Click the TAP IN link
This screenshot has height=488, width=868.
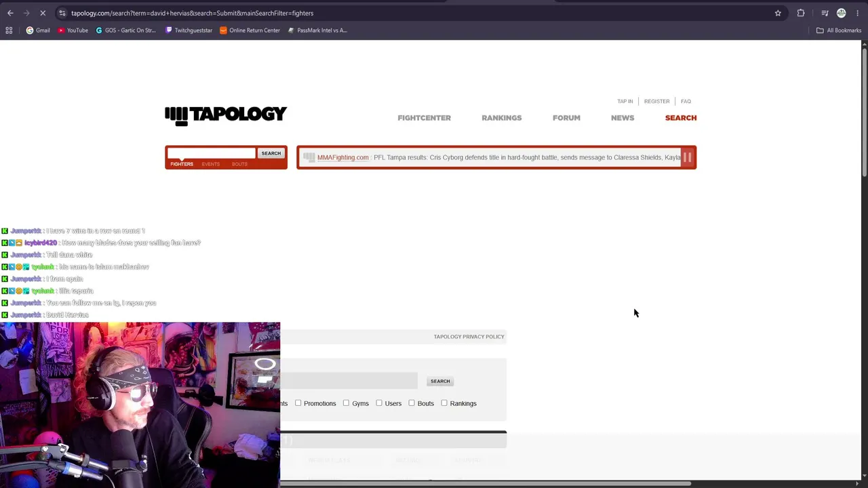click(625, 102)
